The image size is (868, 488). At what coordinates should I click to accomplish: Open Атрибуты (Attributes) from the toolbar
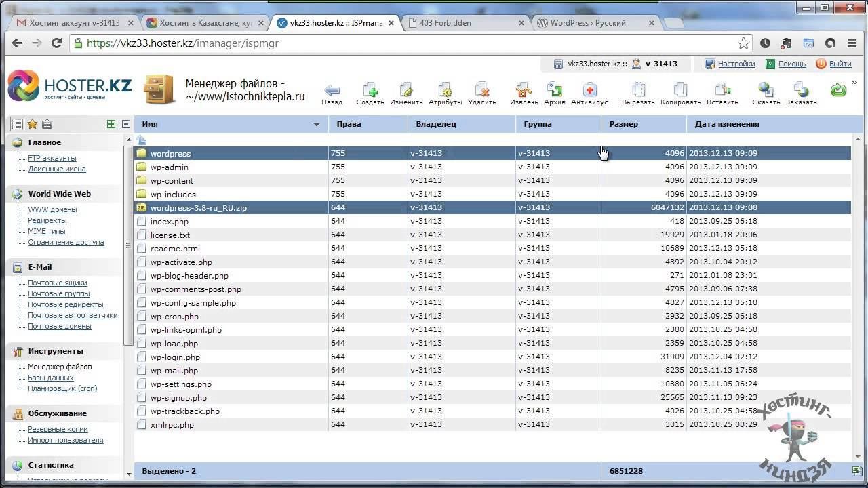[x=445, y=91]
